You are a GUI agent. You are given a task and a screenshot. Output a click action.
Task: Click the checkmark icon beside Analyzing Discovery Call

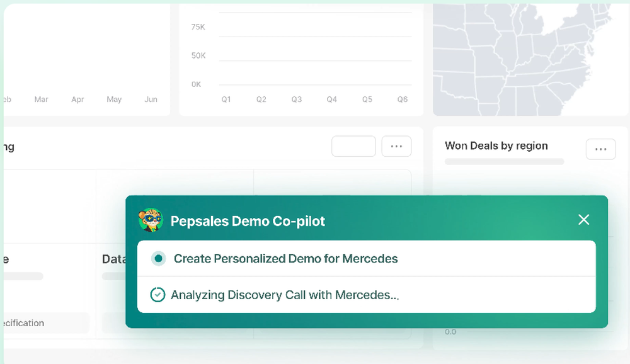point(157,295)
